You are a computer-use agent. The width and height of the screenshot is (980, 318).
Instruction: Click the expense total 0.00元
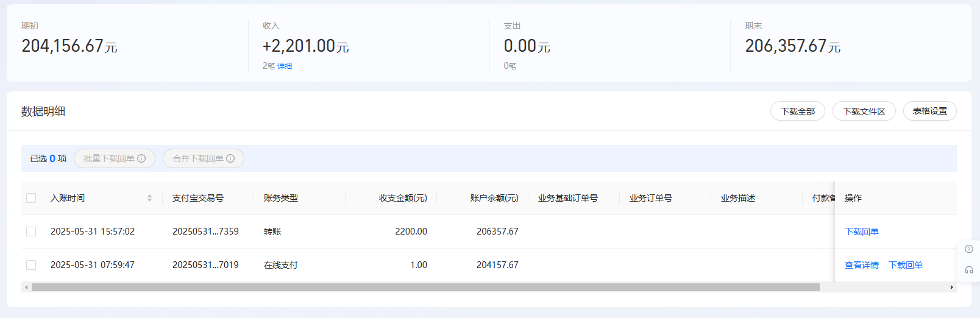click(527, 46)
